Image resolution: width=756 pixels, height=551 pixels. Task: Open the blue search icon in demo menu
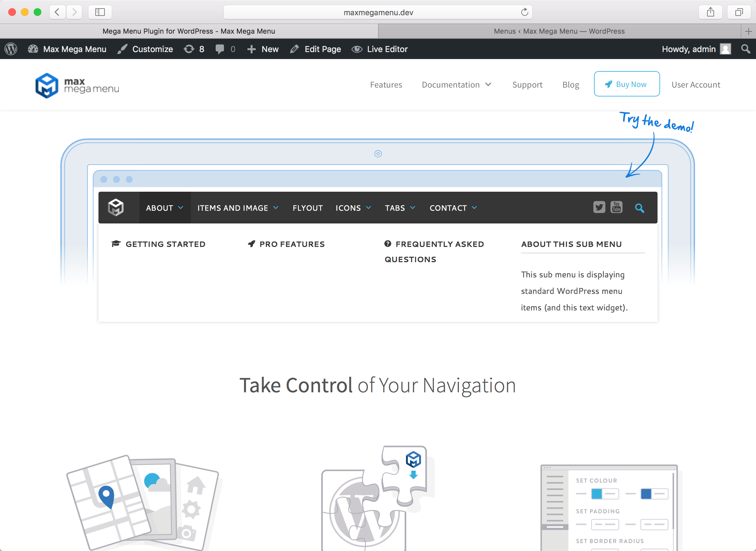(639, 208)
